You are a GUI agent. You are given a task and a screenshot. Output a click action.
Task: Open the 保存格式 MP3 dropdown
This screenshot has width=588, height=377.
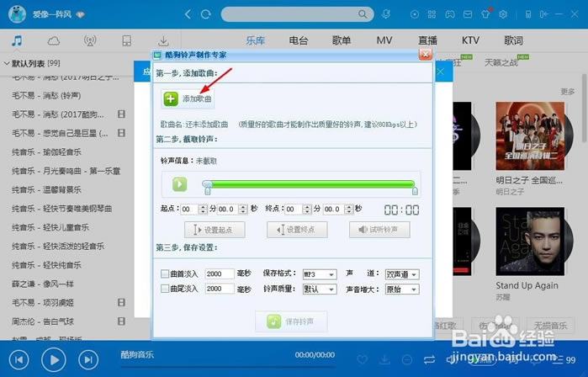(x=320, y=274)
